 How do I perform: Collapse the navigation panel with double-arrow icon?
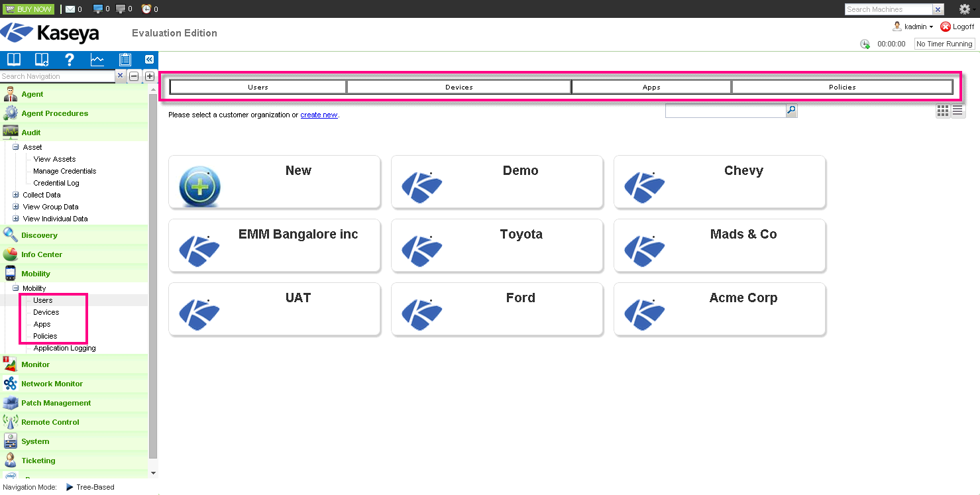coord(150,60)
